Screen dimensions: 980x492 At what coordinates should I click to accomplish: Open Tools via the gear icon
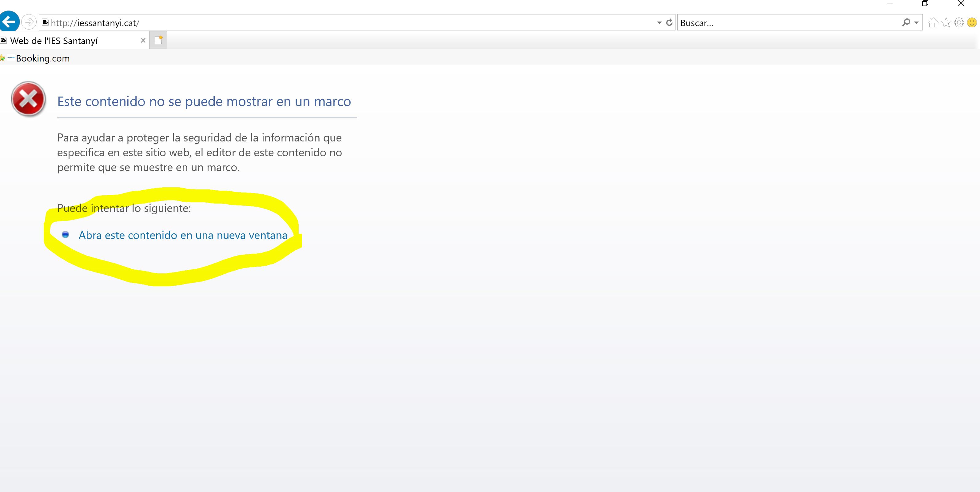pyautogui.click(x=959, y=22)
